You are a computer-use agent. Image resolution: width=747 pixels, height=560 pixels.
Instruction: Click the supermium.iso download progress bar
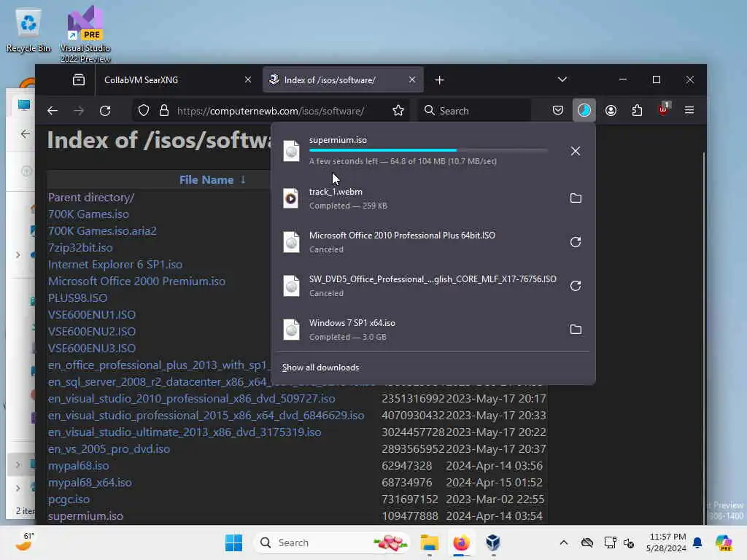point(427,150)
